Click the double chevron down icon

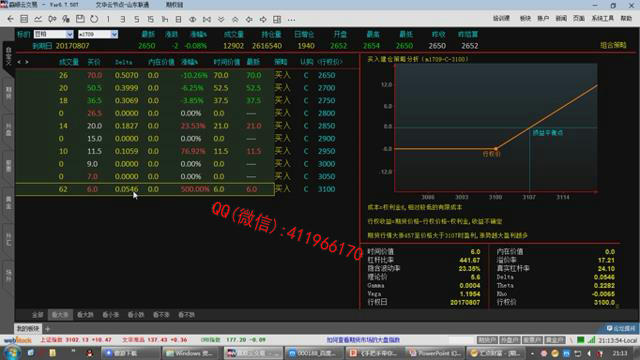pos(221,19)
